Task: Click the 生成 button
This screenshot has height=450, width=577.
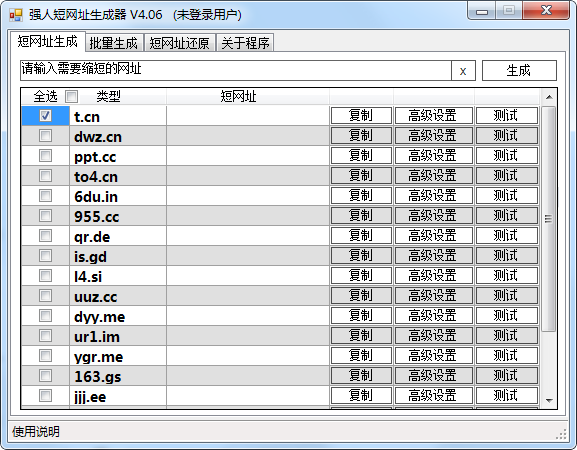Action: pyautogui.click(x=519, y=70)
